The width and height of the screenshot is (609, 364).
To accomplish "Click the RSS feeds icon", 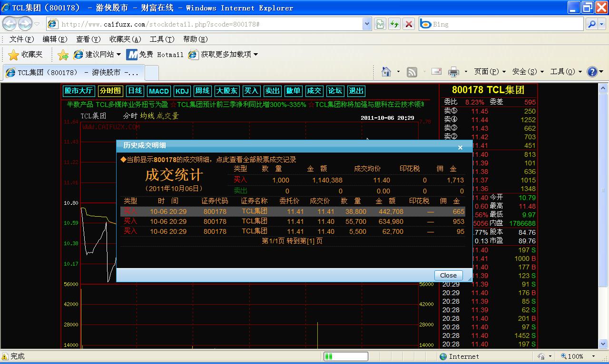I will pos(412,72).
